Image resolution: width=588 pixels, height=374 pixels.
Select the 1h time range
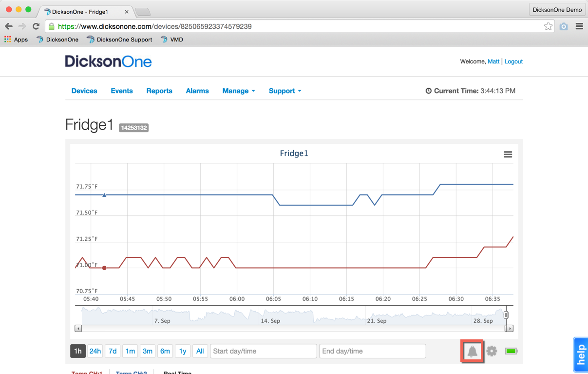point(78,351)
